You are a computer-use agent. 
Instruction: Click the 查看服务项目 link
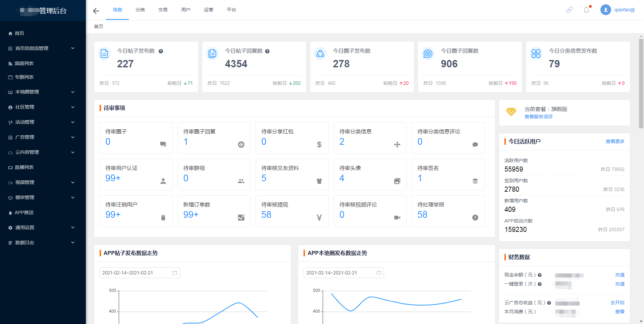click(538, 117)
